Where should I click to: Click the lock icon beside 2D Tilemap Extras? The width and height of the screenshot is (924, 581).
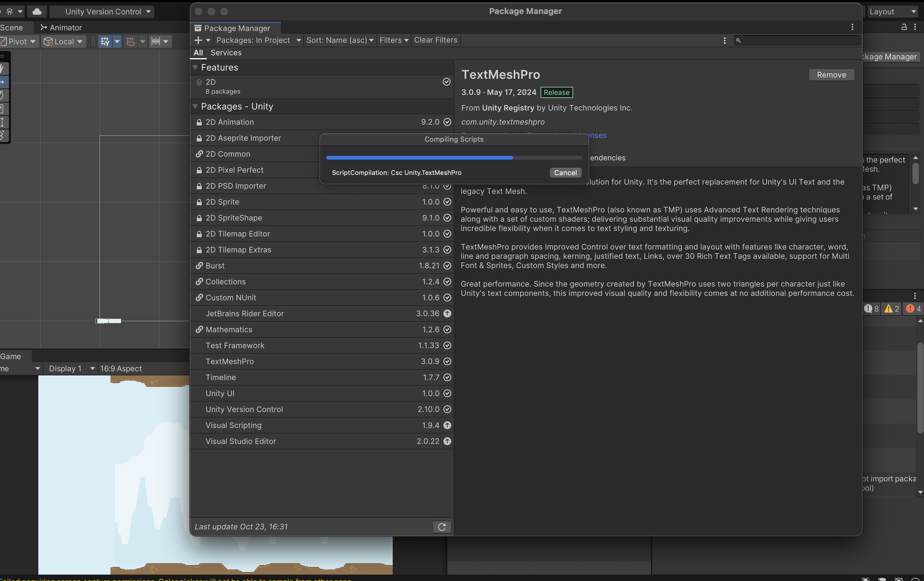tap(199, 250)
